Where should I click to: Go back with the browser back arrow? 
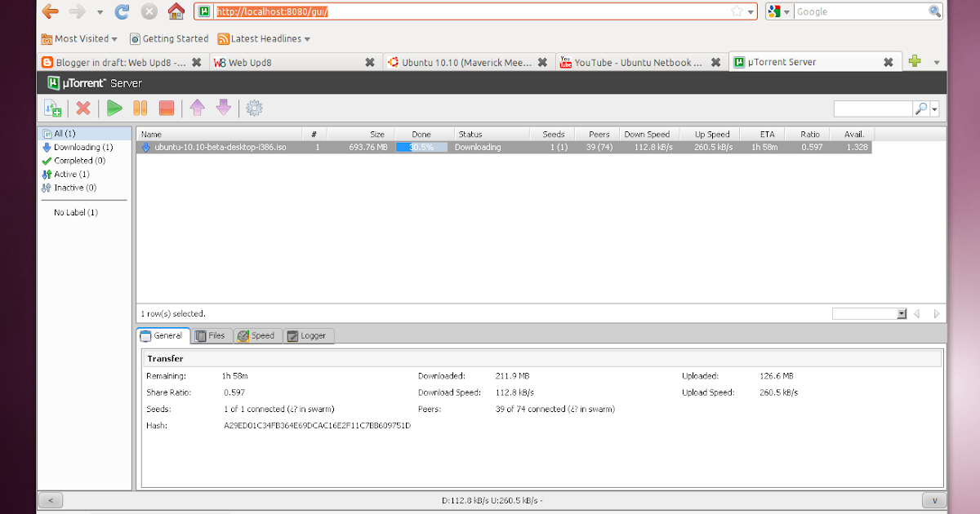[x=51, y=11]
